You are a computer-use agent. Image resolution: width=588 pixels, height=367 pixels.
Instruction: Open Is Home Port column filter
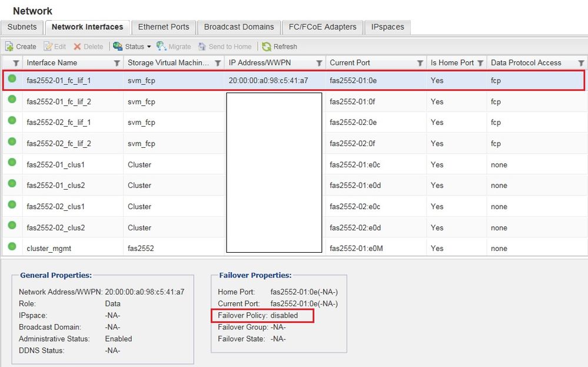pyautogui.click(x=480, y=63)
